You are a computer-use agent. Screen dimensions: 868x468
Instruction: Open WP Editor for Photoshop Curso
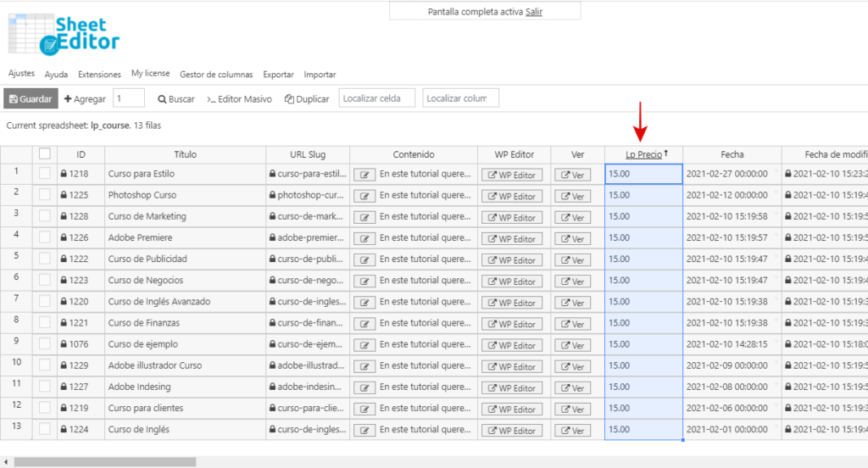(x=512, y=196)
